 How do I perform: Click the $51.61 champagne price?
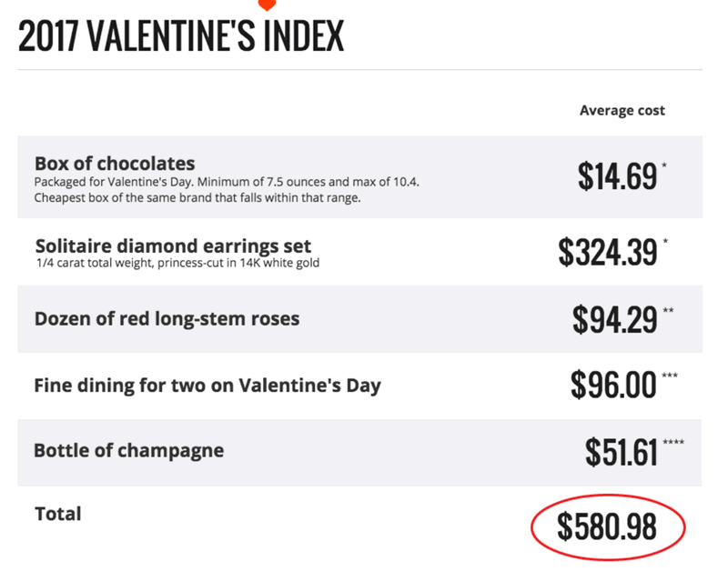[622, 452]
